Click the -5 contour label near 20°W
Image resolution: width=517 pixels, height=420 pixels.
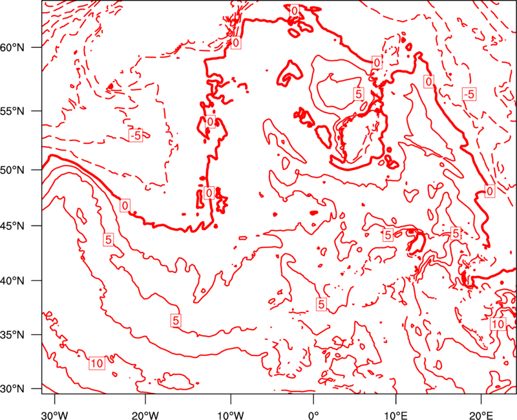136,135
